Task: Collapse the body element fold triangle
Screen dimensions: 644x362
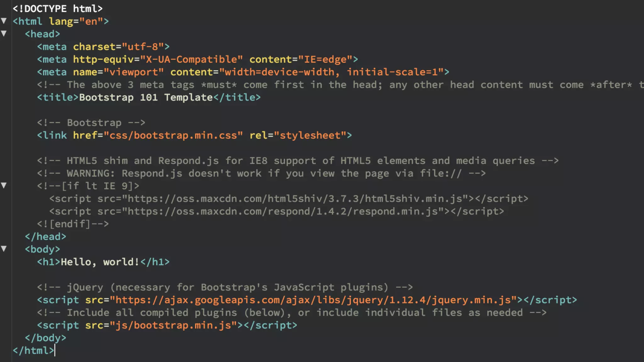Action: (x=4, y=249)
